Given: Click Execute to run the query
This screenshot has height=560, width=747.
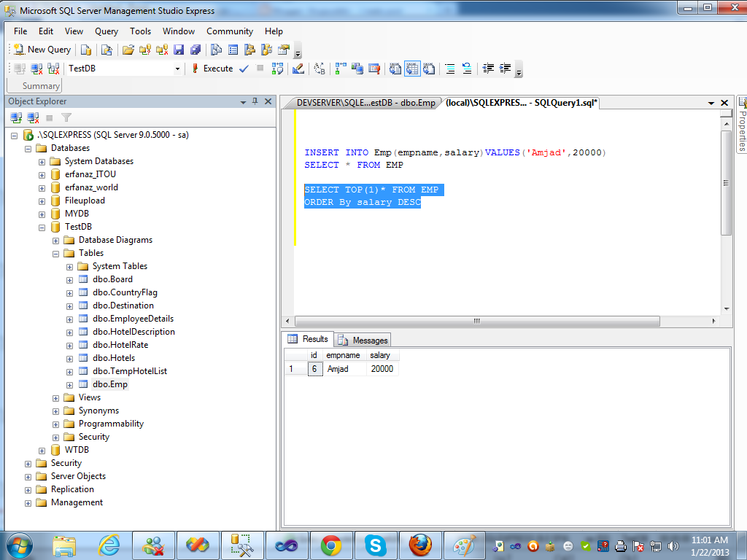Looking at the screenshot, I should pyautogui.click(x=212, y=69).
